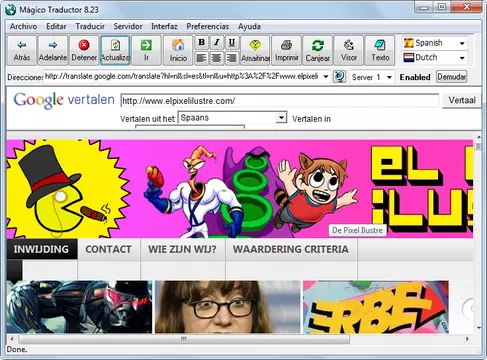Align text to the left
Viewport: 487px width, 360px height.
pos(201,58)
